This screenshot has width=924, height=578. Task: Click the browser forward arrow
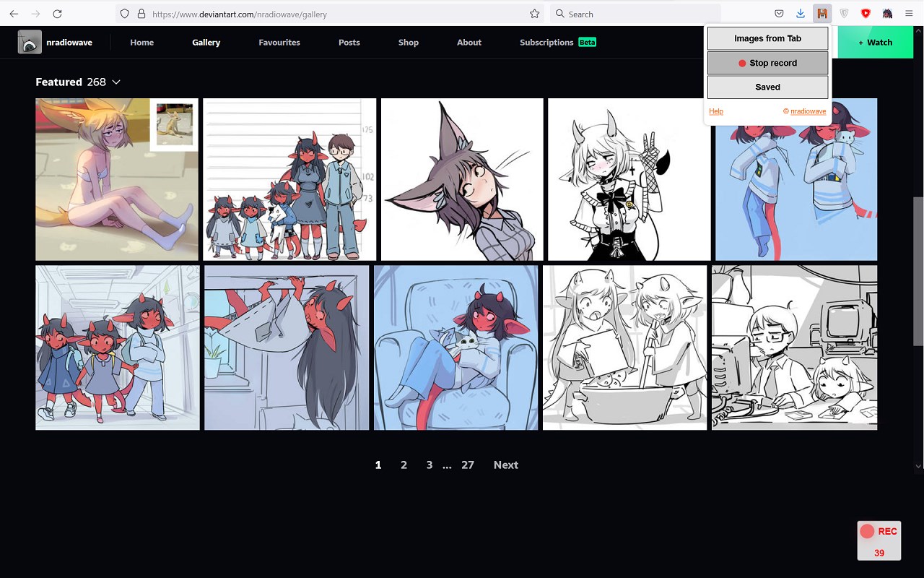click(x=35, y=14)
